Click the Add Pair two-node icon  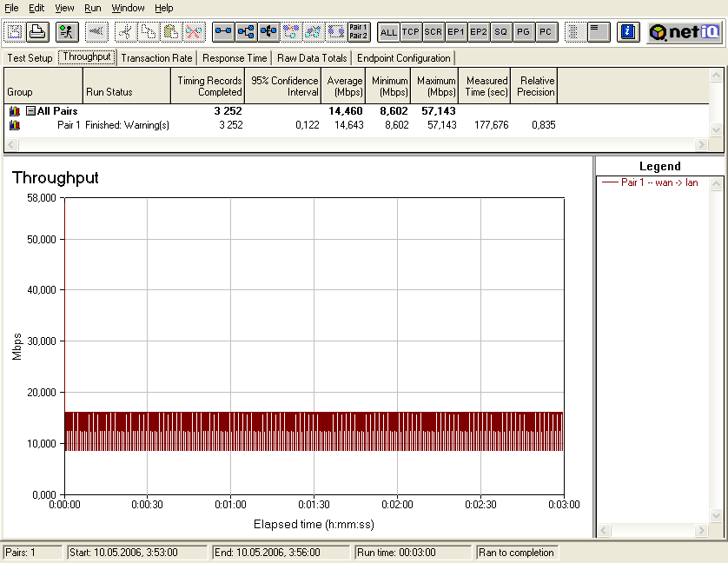pos(223,32)
